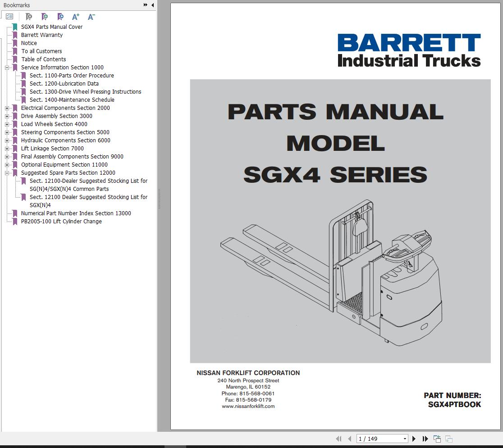The height and width of the screenshot is (448, 503).
Task: Select Service Information Section 1000 bookmark
Action: [62, 67]
